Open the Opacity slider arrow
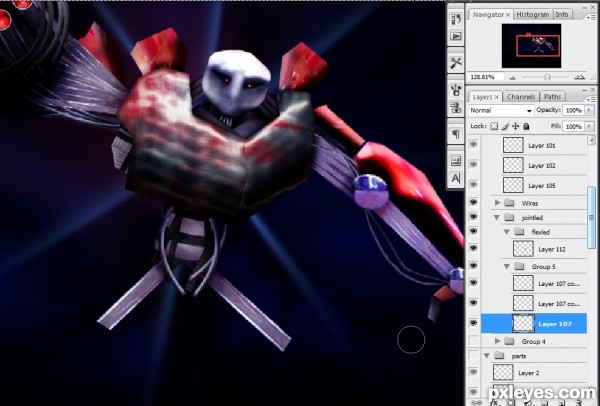600x406 pixels. pos(589,110)
